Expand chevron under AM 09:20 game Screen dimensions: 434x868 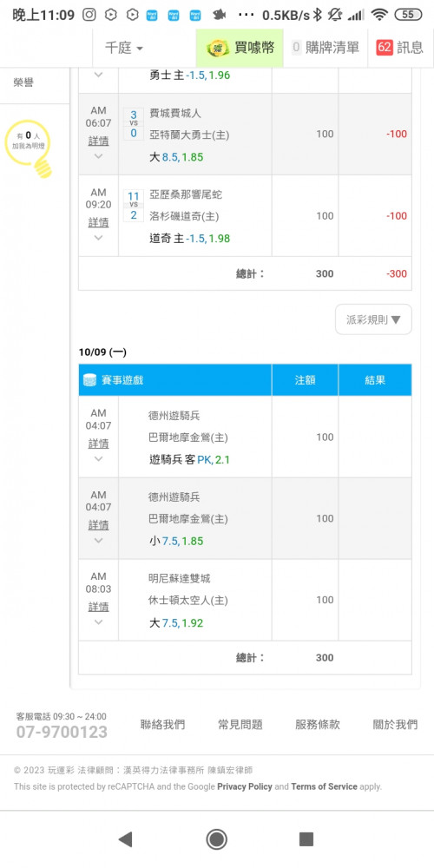pyautogui.click(x=99, y=238)
